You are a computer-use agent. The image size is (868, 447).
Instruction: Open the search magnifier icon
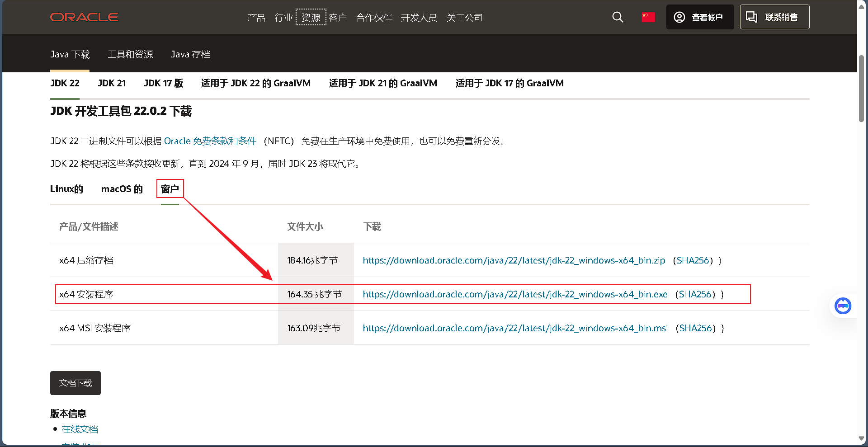618,17
